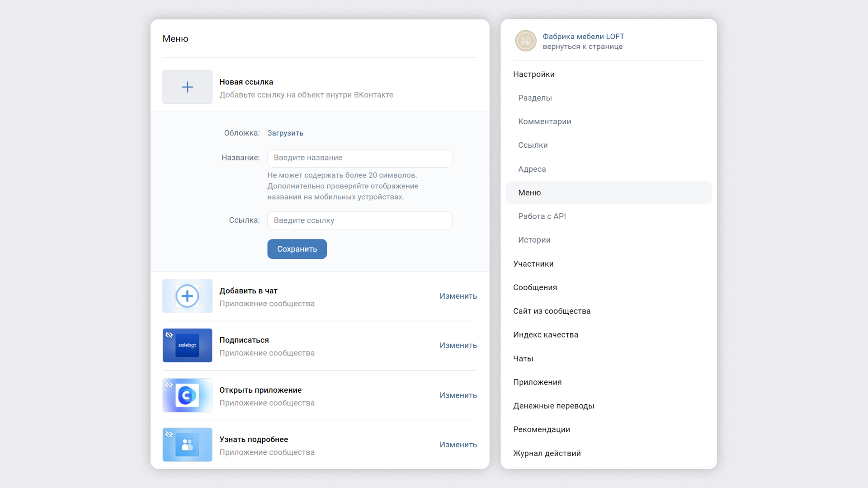Open the Участники section
Screen dimensions: 868x488
click(533, 264)
